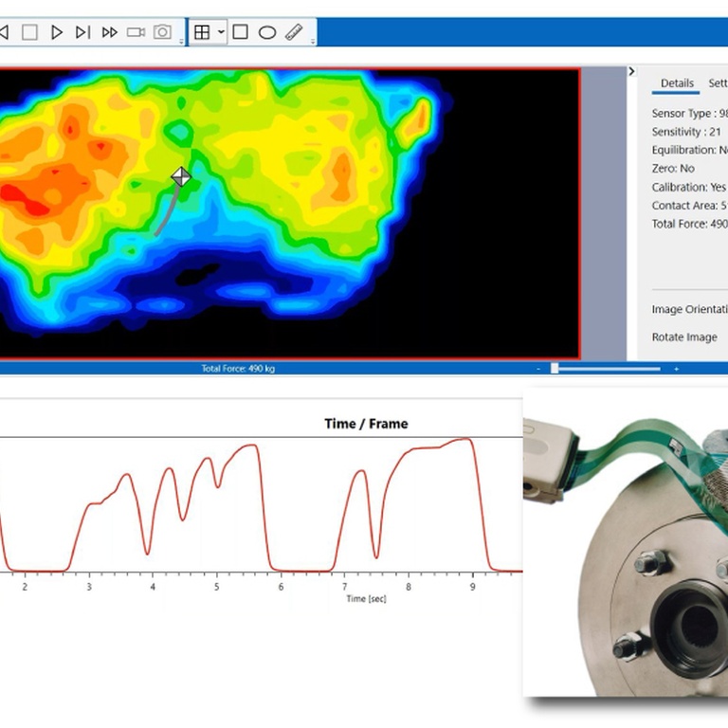Screen dimensions: 728x728
Task: Click the 'Sensitivity : 21' text
Action: [686, 132]
